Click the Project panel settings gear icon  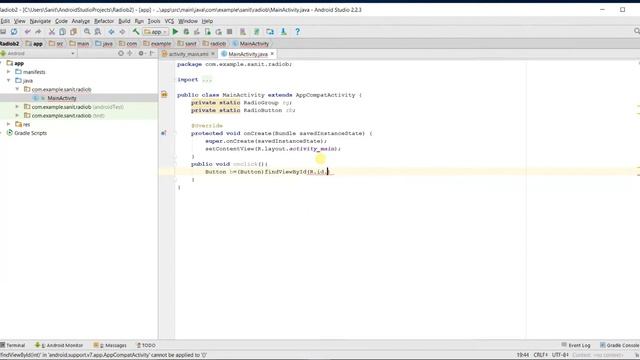click(x=141, y=53)
